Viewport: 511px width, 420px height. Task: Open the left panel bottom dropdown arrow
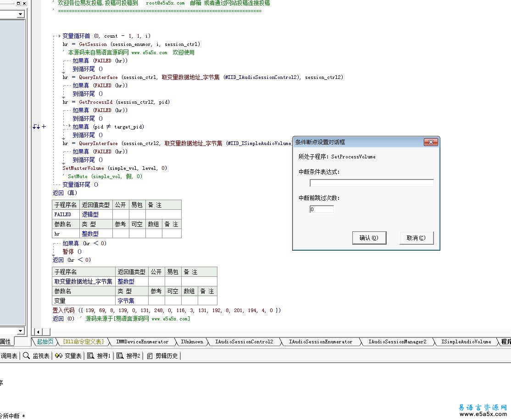pyautogui.click(x=21, y=330)
